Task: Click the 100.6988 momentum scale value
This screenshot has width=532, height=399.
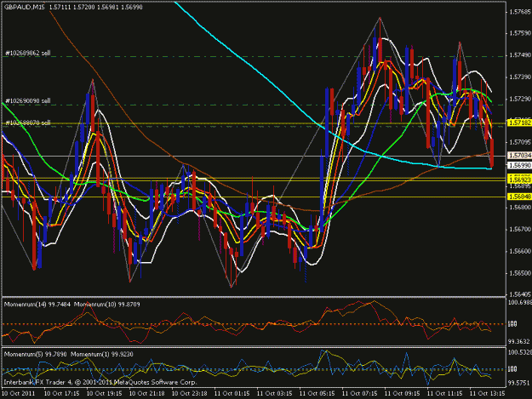Action: pos(519,302)
